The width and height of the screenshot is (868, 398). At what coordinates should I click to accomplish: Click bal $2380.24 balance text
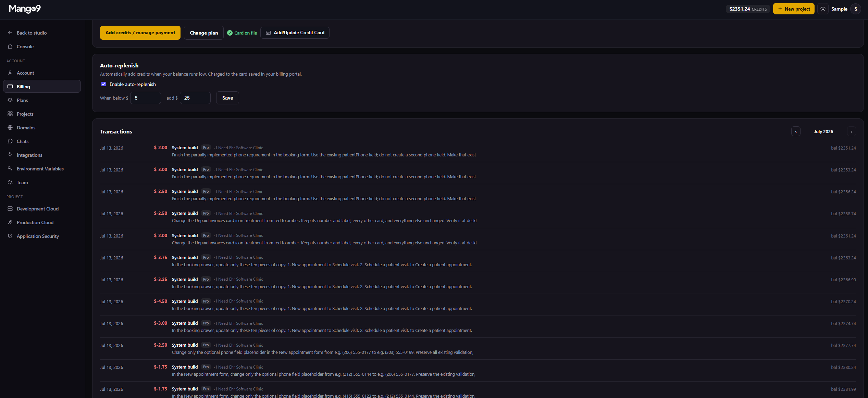[x=843, y=367]
